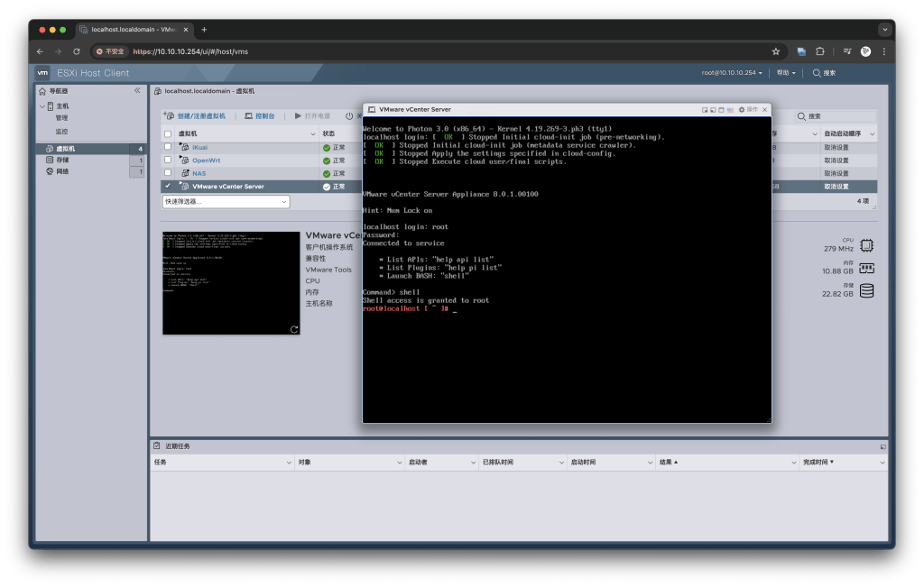Click the create/register VM button label
The image size is (924, 587).
(201, 116)
